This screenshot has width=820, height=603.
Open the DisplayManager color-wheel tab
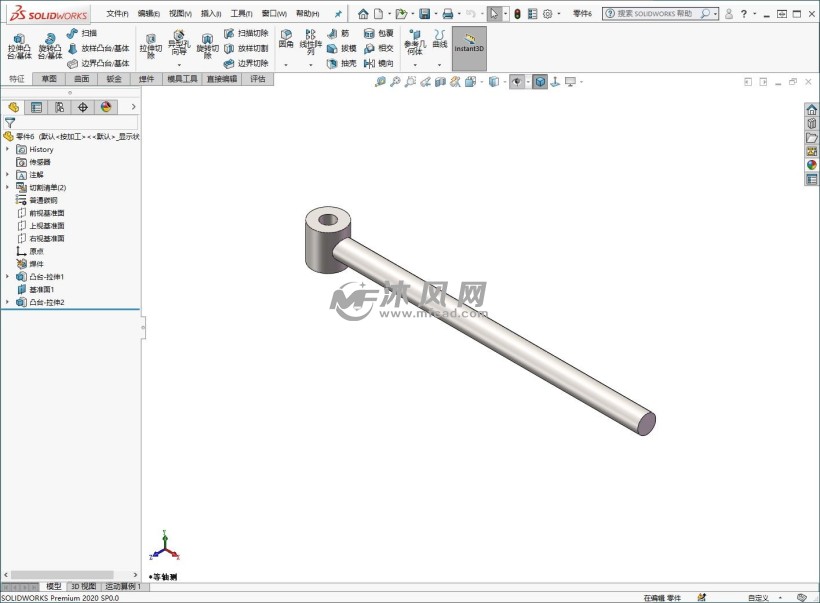[x=105, y=107]
